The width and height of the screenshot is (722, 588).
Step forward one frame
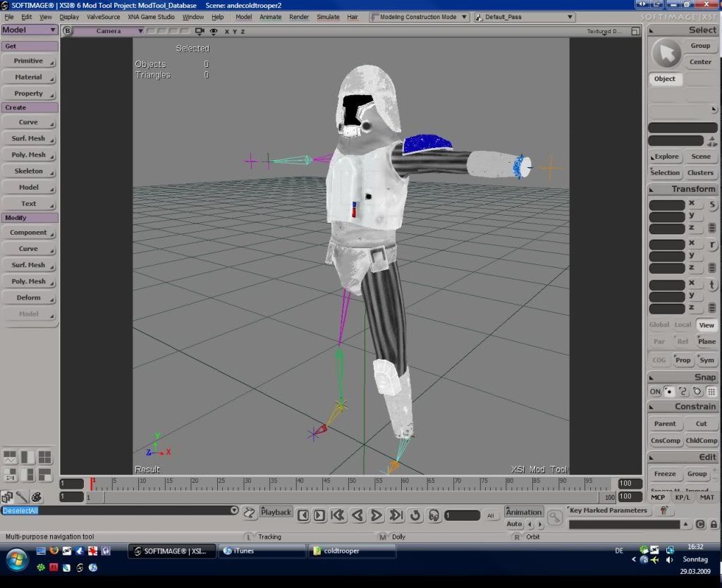point(319,515)
